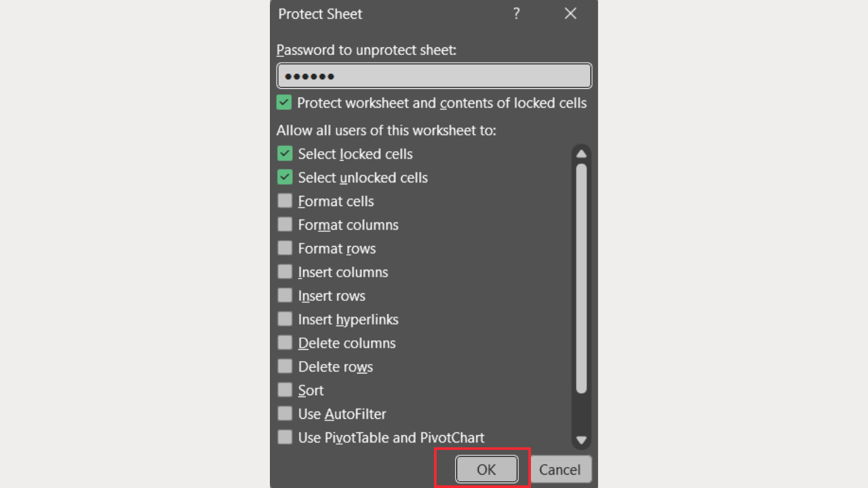Image resolution: width=868 pixels, height=488 pixels.
Task: Allow Insert hyperlinks permission
Action: coord(285,319)
